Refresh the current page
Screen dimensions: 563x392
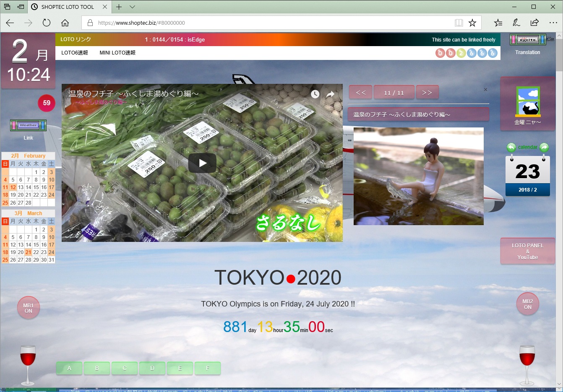coord(47,23)
